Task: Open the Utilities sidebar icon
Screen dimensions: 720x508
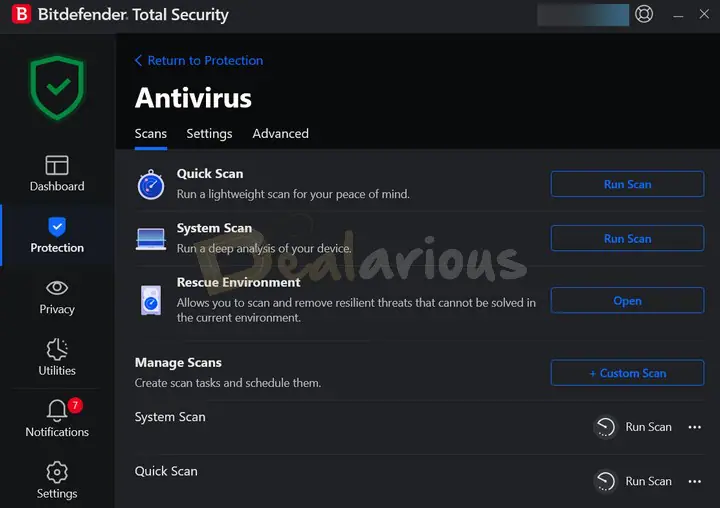Action: (x=57, y=349)
